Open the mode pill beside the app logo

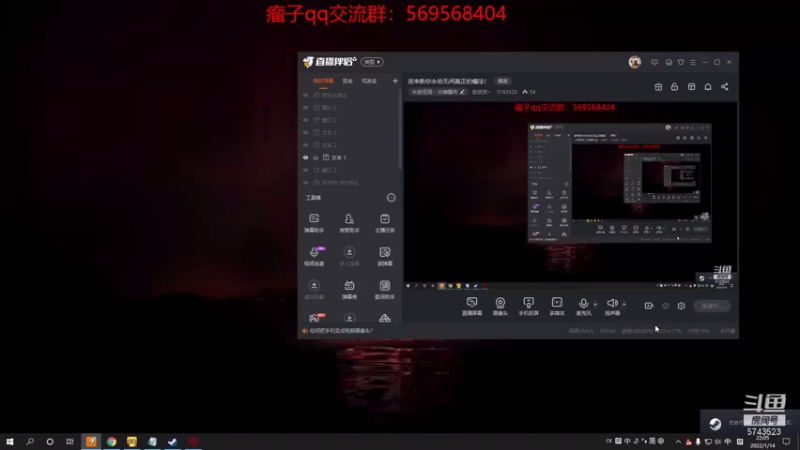point(372,62)
